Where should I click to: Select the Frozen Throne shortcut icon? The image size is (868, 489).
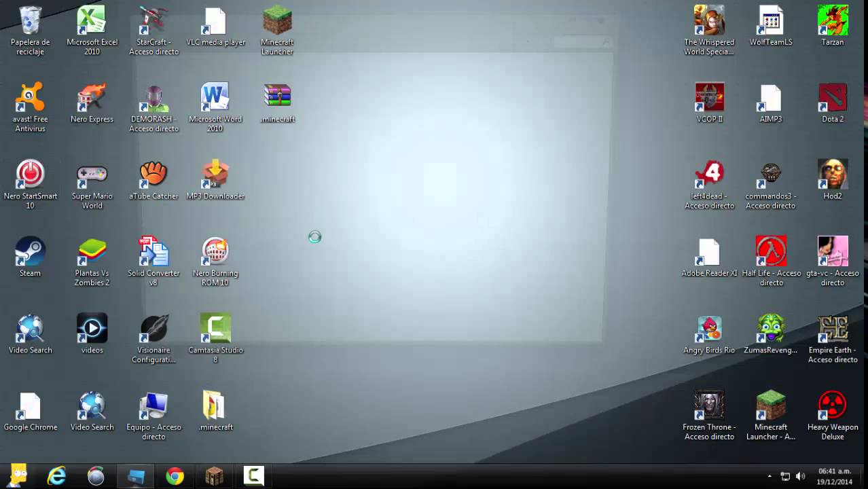click(x=709, y=405)
